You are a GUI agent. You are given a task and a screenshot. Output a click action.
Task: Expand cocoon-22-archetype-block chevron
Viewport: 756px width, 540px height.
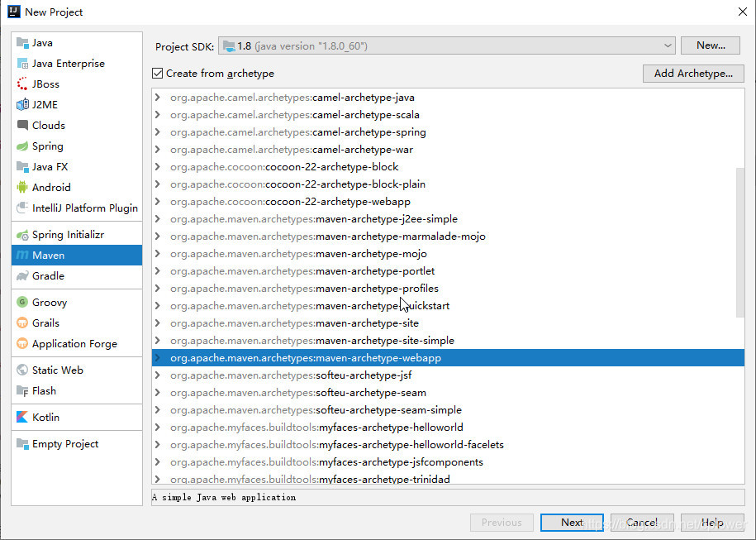(x=158, y=167)
